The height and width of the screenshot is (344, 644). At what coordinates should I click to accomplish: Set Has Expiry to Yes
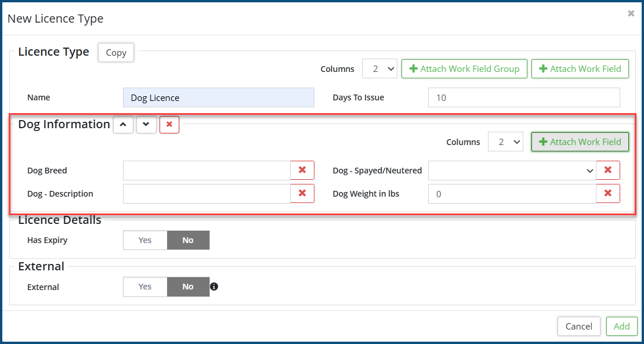[x=145, y=240]
